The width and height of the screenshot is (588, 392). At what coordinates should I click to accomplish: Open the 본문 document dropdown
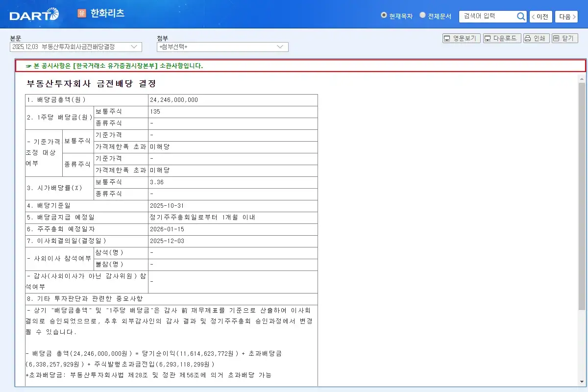(76, 47)
